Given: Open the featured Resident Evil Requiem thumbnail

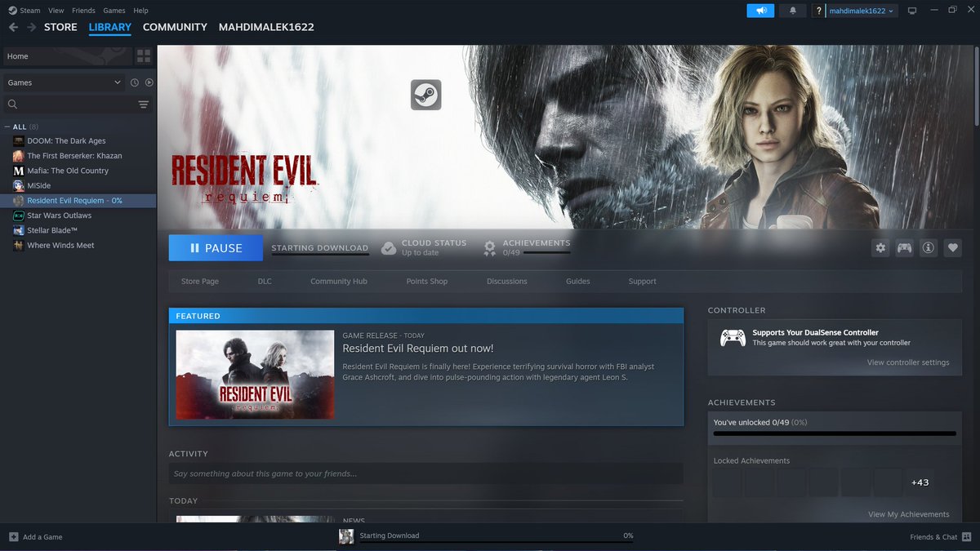Looking at the screenshot, I should click(x=255, y=375).
